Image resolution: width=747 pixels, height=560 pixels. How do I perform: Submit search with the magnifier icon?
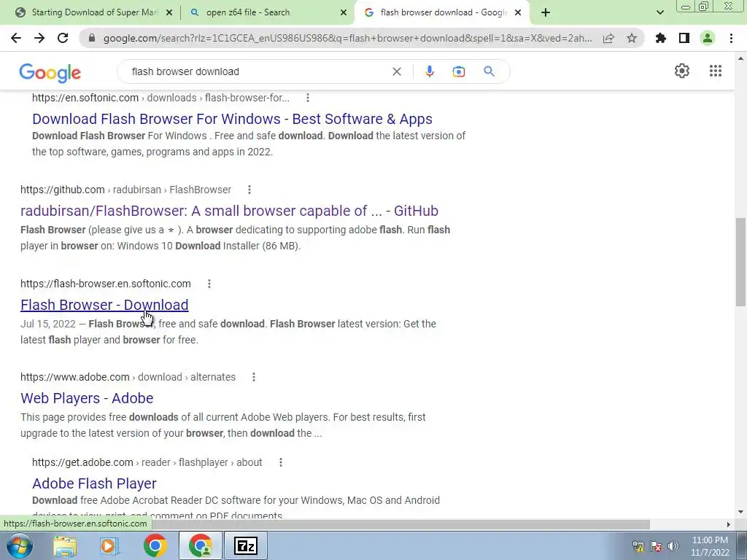pos(489,71)
